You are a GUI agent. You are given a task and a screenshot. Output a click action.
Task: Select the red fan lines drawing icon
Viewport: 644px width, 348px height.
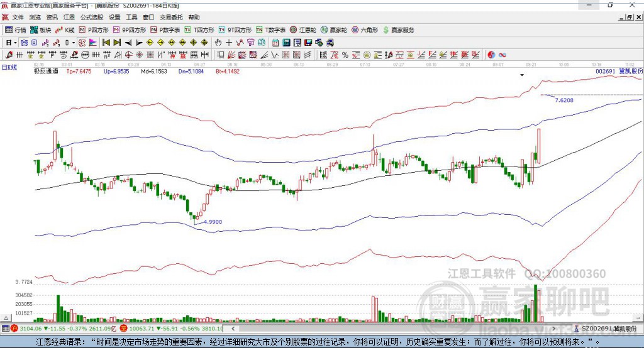click(x=231, y=55)
